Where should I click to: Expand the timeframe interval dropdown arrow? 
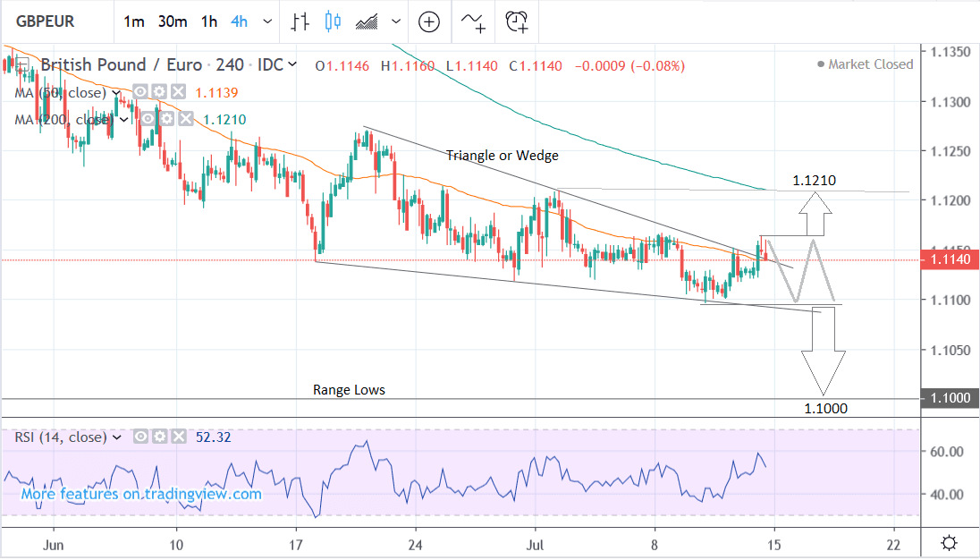coord(266,21)
